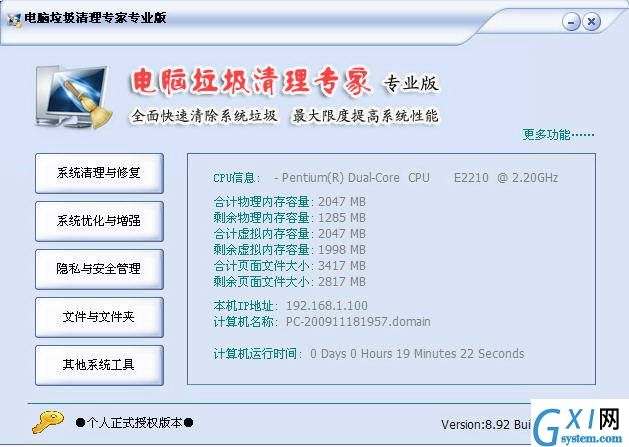Select 隐私与安全管理 button

click(x=99, y=269)
